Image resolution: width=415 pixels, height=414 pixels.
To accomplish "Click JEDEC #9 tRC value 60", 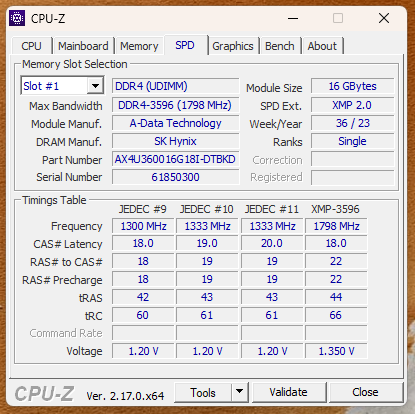I will [x=143, y=315].
